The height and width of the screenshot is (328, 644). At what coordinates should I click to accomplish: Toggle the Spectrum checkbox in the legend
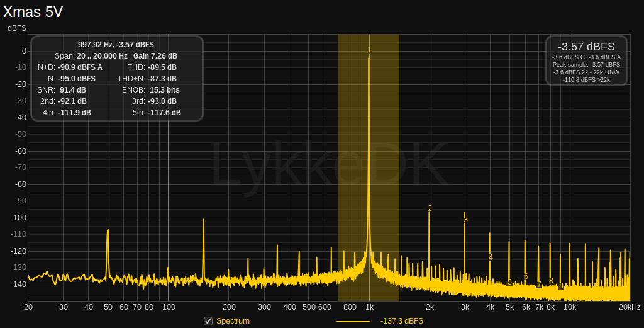click(x=208, y=321)
